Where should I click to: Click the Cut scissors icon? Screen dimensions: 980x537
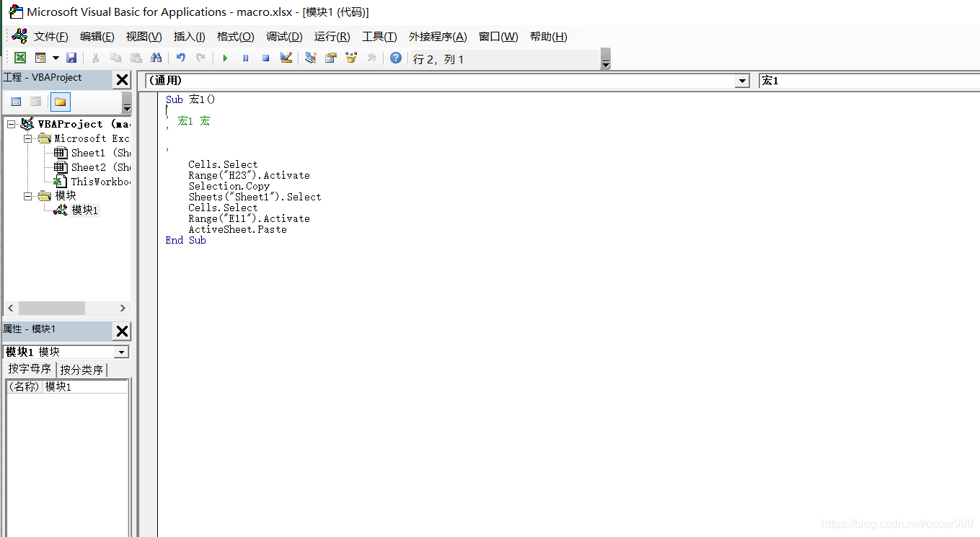tap(95, 58)
